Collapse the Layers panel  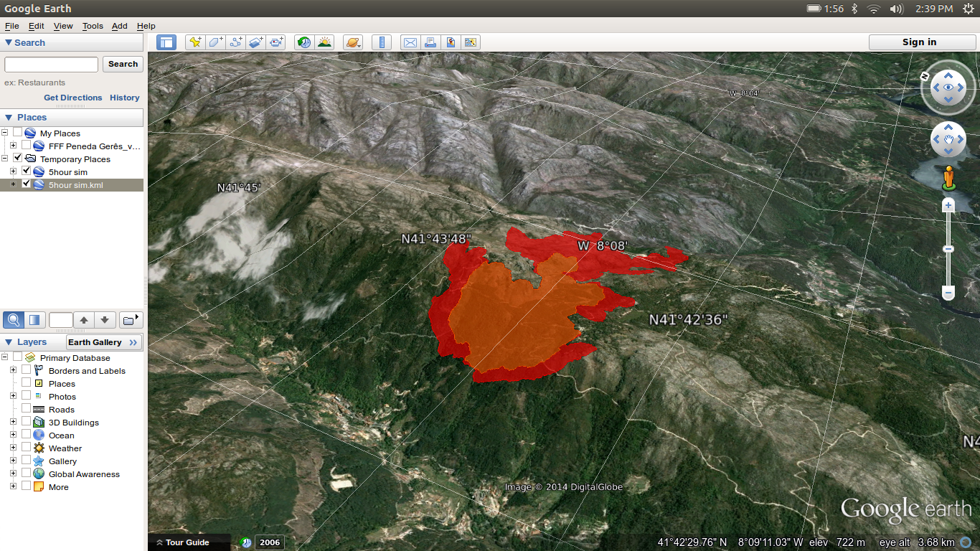coord(9,342)
